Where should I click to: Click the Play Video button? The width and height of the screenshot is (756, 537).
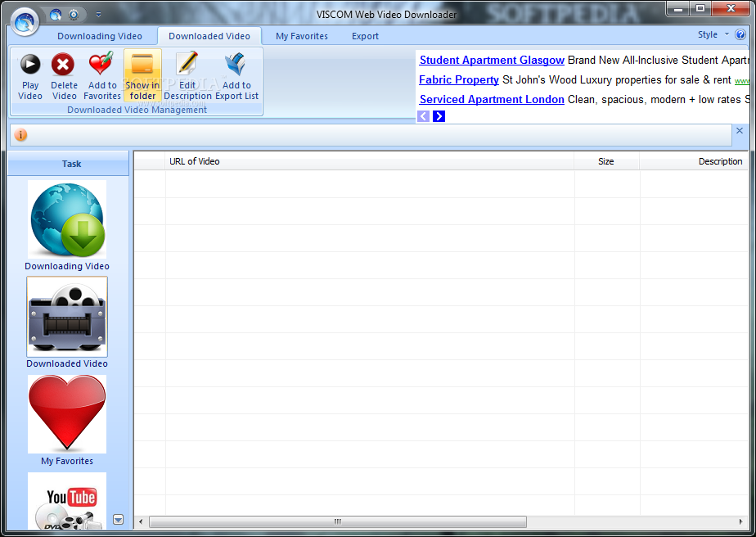pyautogui.click(x=30, y=76)
